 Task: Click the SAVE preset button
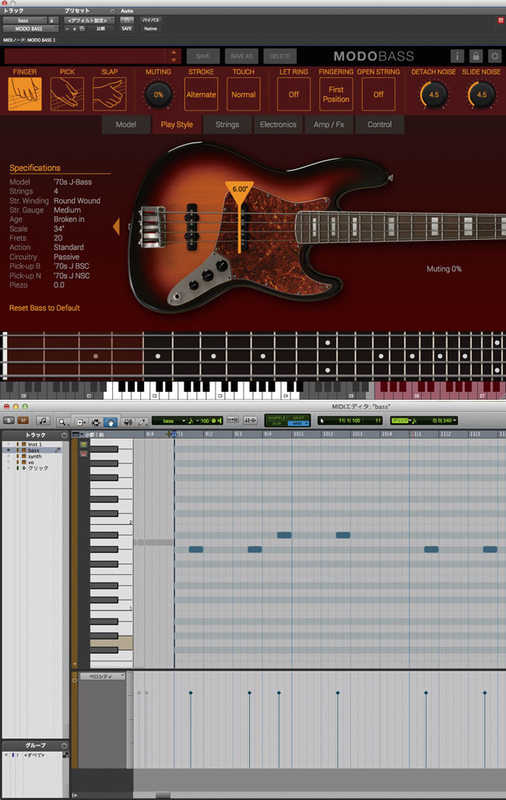click(203, 56)
